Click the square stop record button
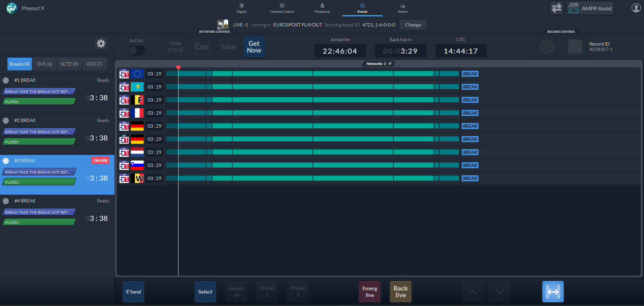Viewport: 644px width, 306px height. pyautogui.click(x=575, y=47)
